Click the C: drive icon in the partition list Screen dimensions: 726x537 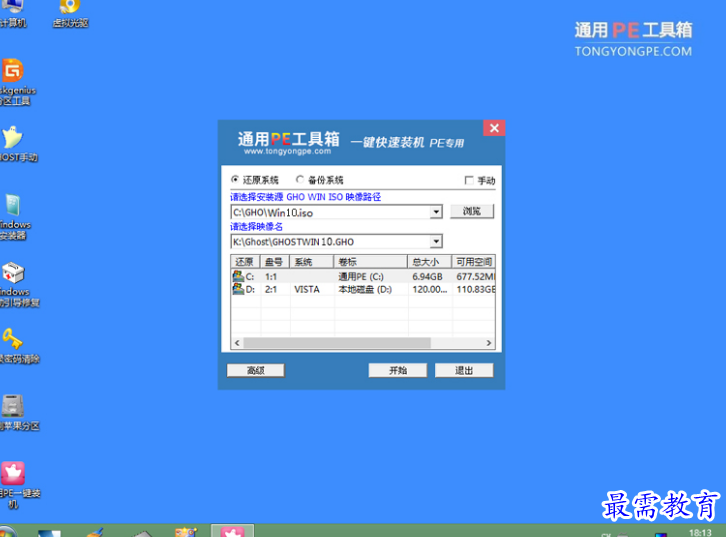point(238,276)
